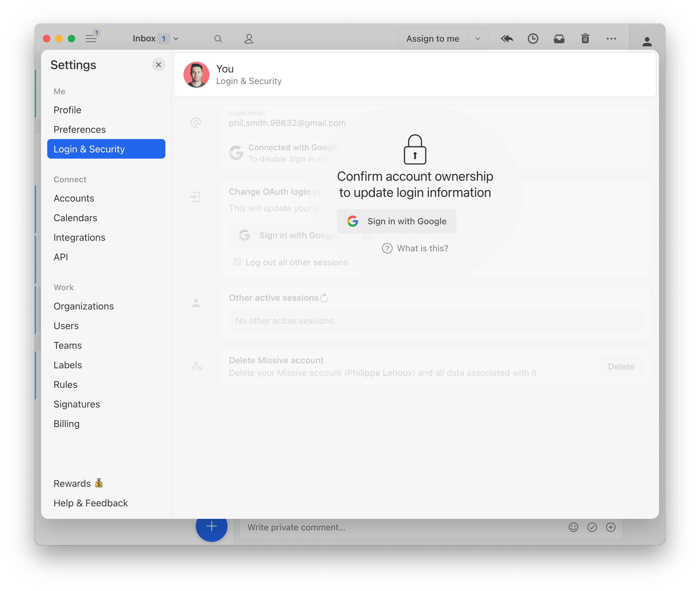Open the Assign to me dropdown arrow

(x=478, y=38)
